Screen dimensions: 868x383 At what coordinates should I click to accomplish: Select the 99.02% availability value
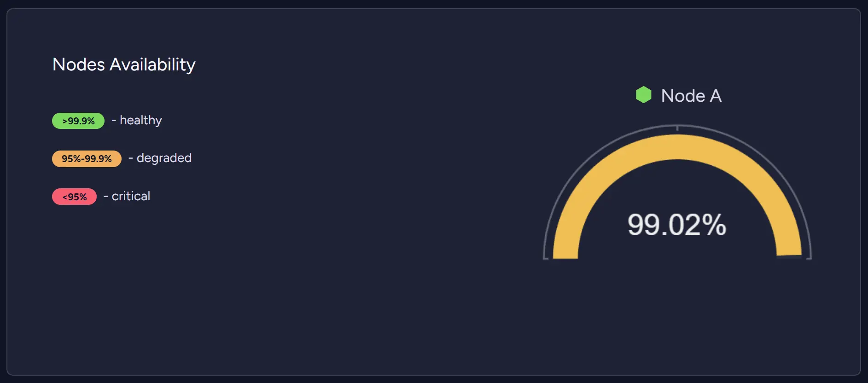677,225
